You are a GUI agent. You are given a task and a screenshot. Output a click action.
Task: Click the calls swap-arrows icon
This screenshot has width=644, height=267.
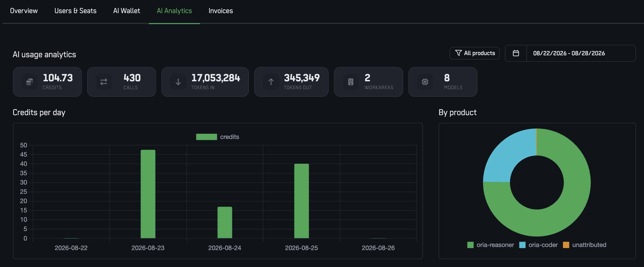click(x=104, y=82)
